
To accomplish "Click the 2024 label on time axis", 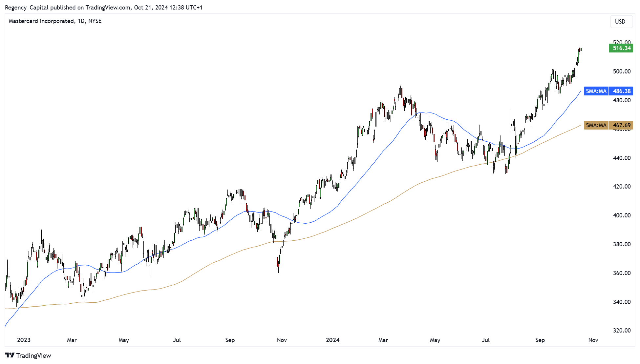I will click(x=332, y=340).
